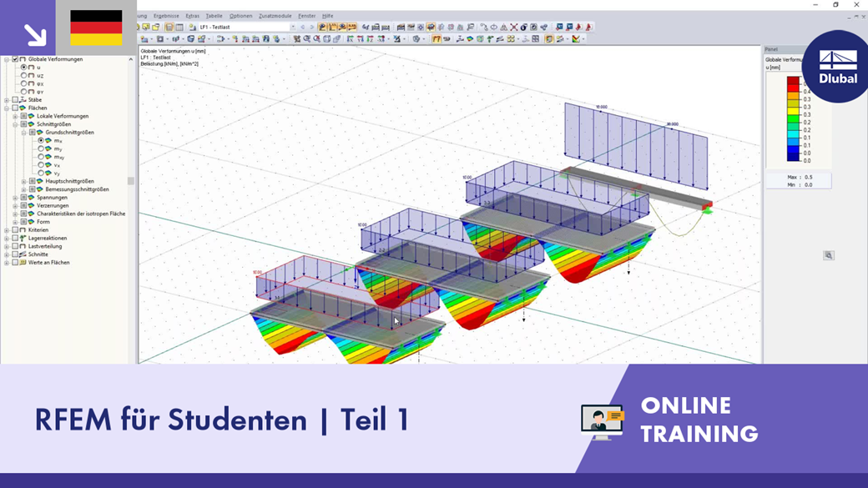Click the highlighted view icon after the gear icon
Viewport: 868px width, 488px height.
[431, 27]
